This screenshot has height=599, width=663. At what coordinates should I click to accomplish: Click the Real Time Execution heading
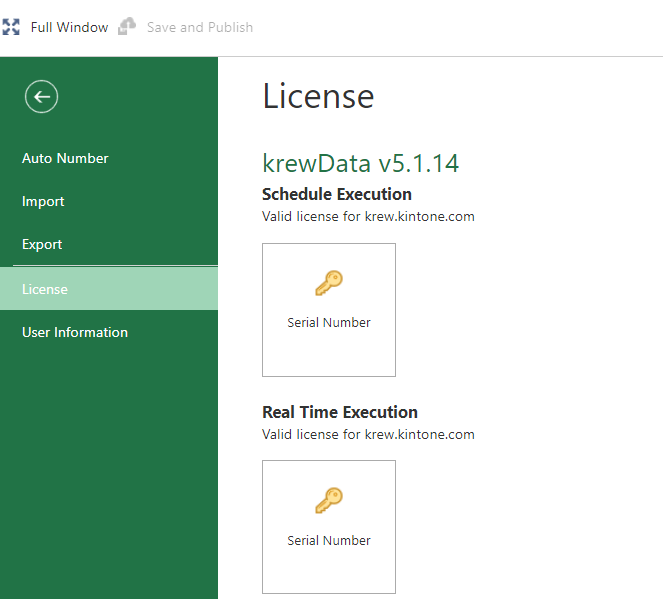(340, 412)
